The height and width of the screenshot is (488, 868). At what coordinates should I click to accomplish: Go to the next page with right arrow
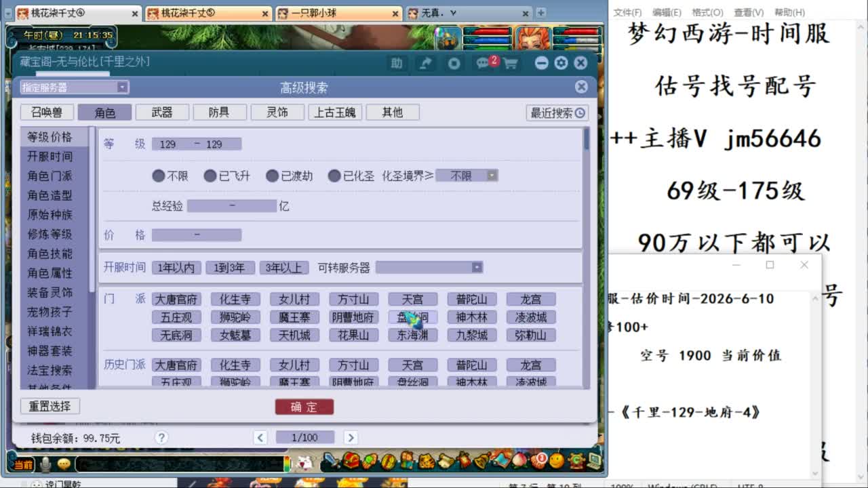(x=351, y=437)
